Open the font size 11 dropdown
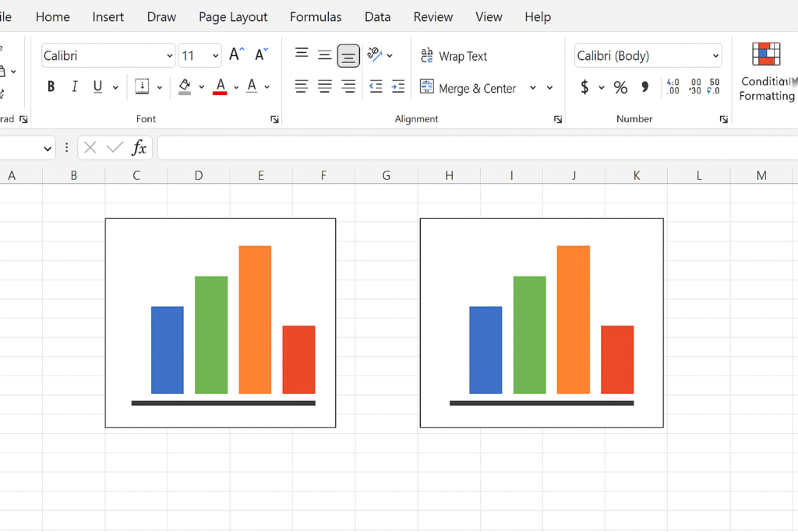 (216, 56)
